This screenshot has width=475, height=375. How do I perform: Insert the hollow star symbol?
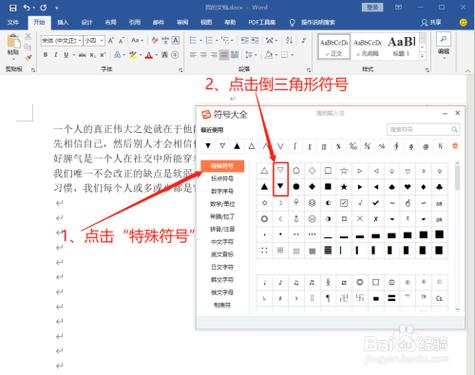(344, 171)
